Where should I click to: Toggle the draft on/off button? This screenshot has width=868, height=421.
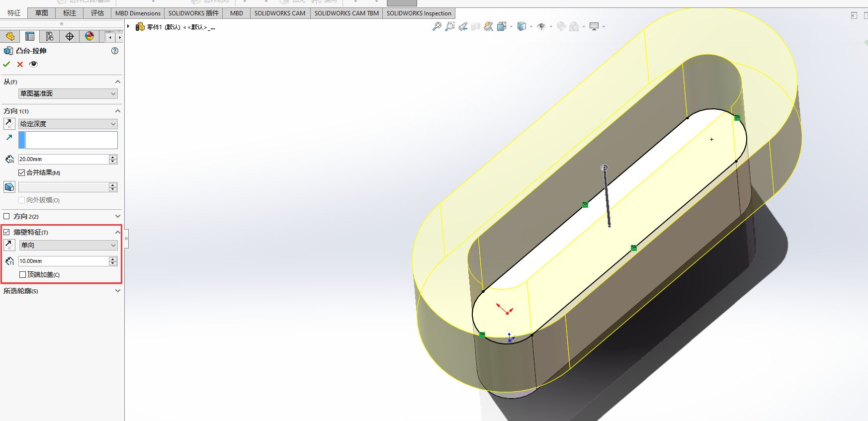pyautogui.click(x=9, y=187)
